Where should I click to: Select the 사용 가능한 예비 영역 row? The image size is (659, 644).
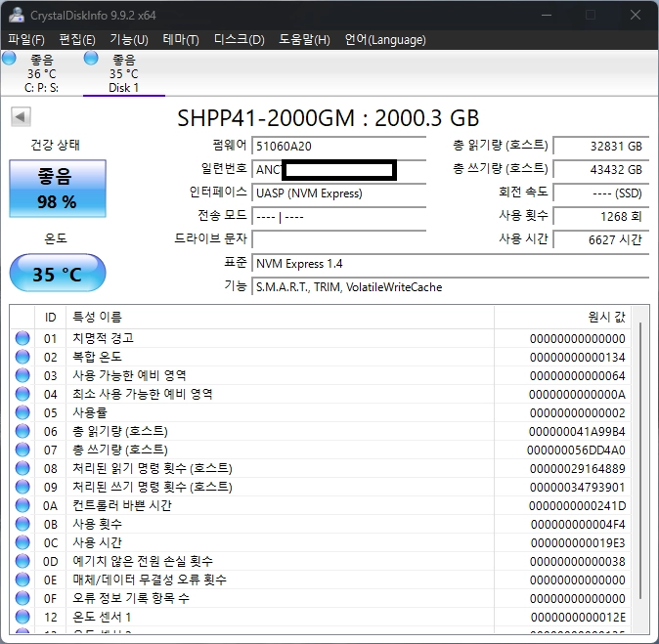coord(321,375)
